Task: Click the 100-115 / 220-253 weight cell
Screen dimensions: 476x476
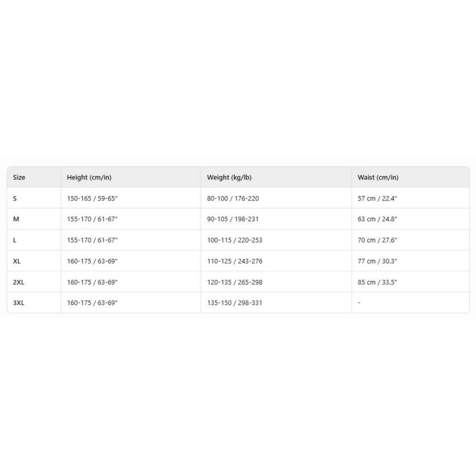Action: coord(234,240)
